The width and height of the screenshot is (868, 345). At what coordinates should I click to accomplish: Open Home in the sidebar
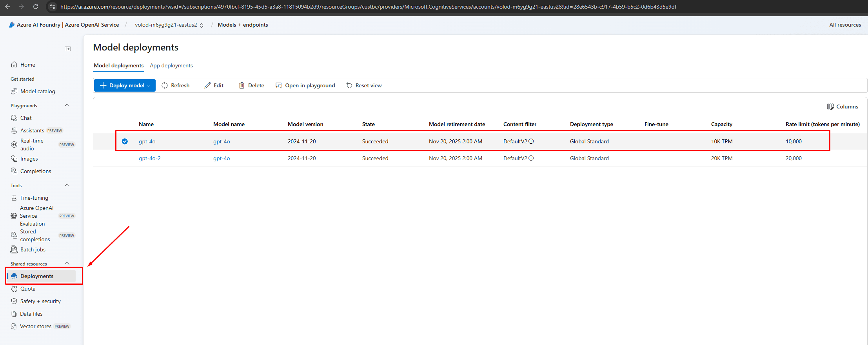27,65
